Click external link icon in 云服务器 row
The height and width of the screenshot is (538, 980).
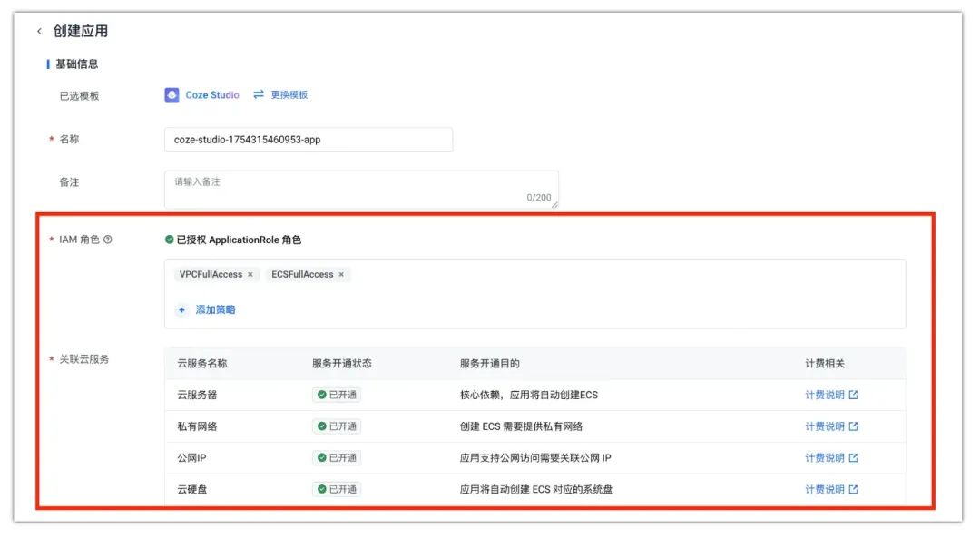(x=853, y=396)
